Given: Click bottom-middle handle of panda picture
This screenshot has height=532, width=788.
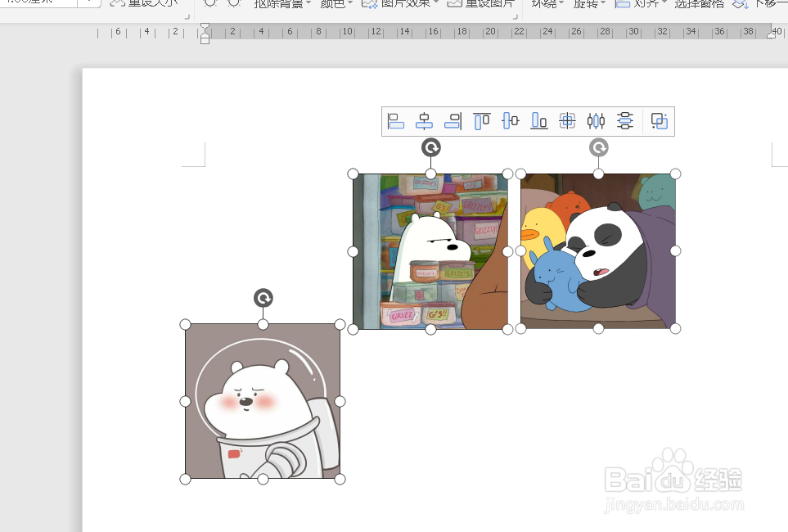Looking at the screenshot, I should tap(598, 329).
